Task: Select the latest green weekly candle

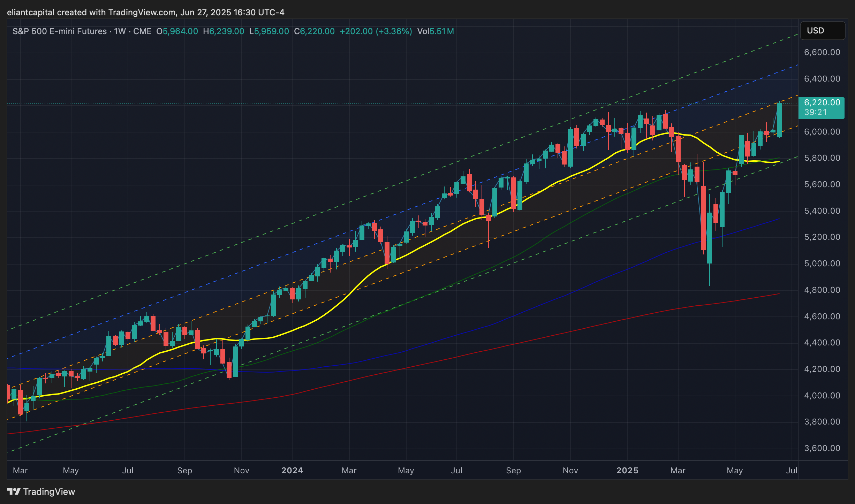Action: [779, 120]
